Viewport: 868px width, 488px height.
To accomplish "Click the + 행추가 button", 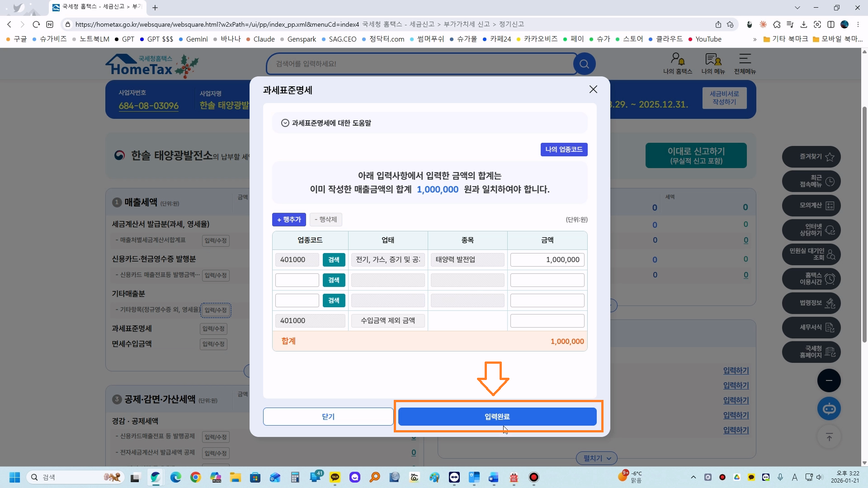I will coord(289,220).
